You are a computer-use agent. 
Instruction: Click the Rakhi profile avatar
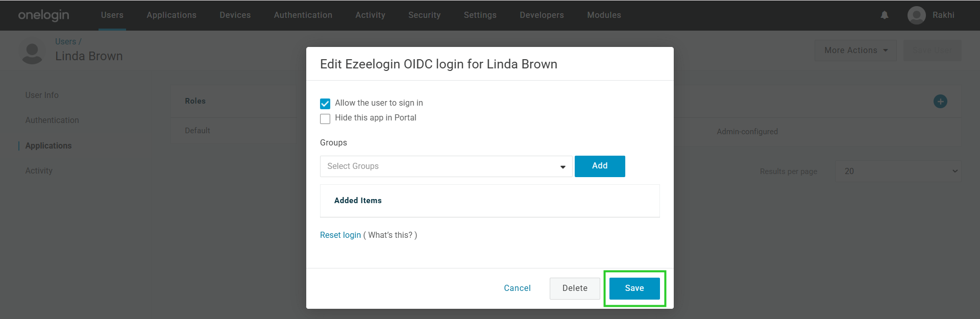point(917,15)
